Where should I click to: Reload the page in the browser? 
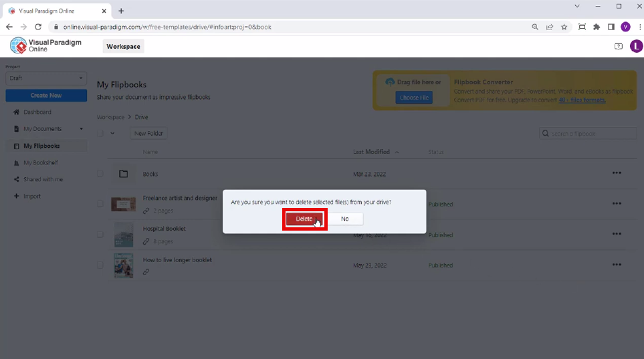(38, 27)
